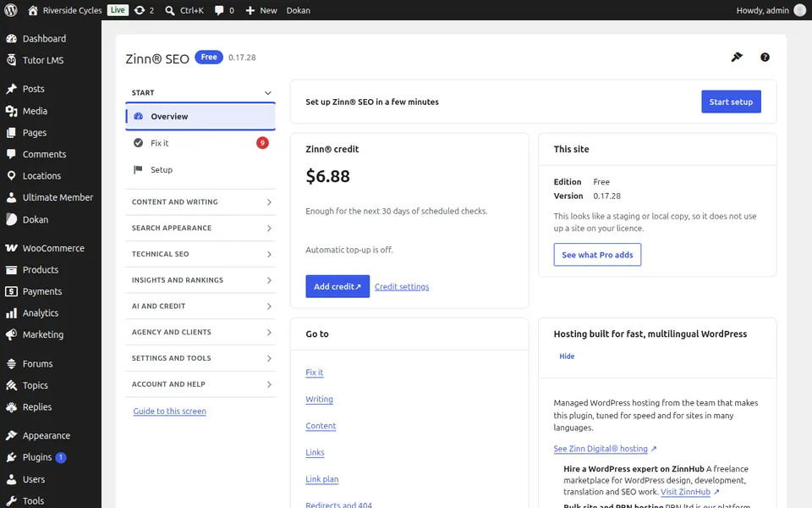Viewport: 812px width, 508px height.
Task: Follow the Writing link under Go to
Action: point(319,399)
